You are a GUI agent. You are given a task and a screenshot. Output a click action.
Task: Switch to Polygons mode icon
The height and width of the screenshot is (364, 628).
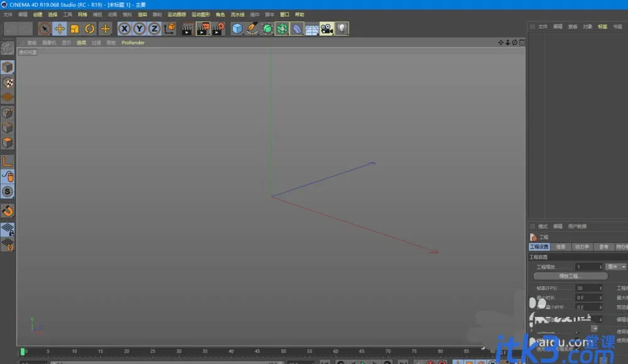point(7,142)
